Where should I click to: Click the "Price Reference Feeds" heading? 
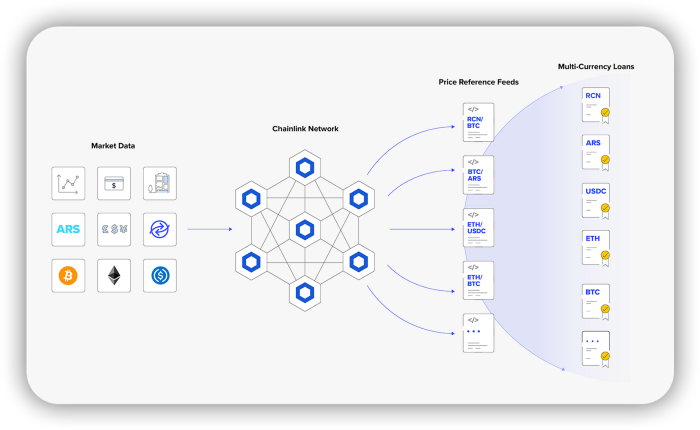click(479, 82)
